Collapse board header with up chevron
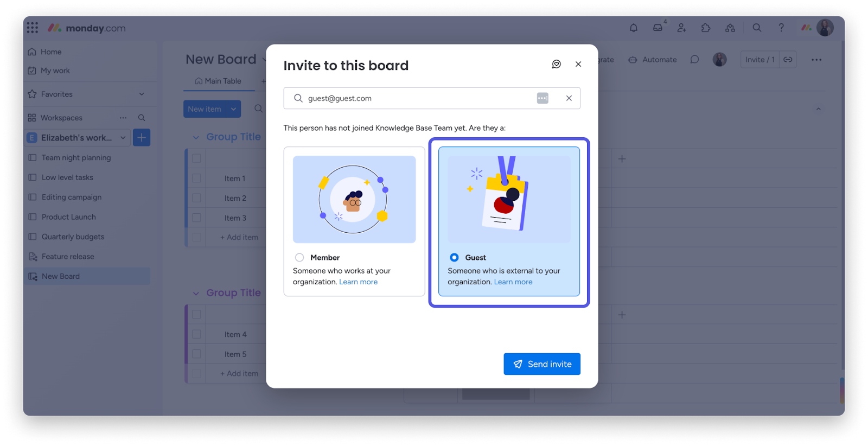The width and height of the screenshot is (868, 446). [x=819, y=109]
